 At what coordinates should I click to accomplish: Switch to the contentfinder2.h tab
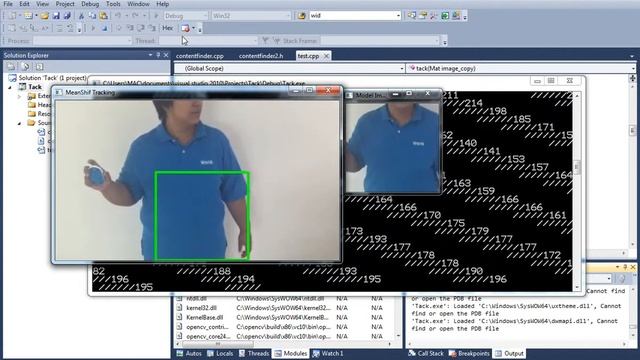tap(261, 56)
